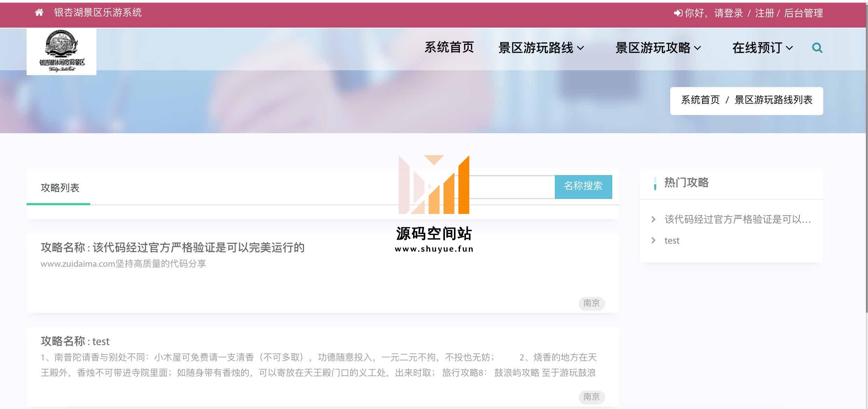This screenshot has width=868, height=409.
Task: Expand the 在线预订 dropdown menu
Action: click(762, 48)
